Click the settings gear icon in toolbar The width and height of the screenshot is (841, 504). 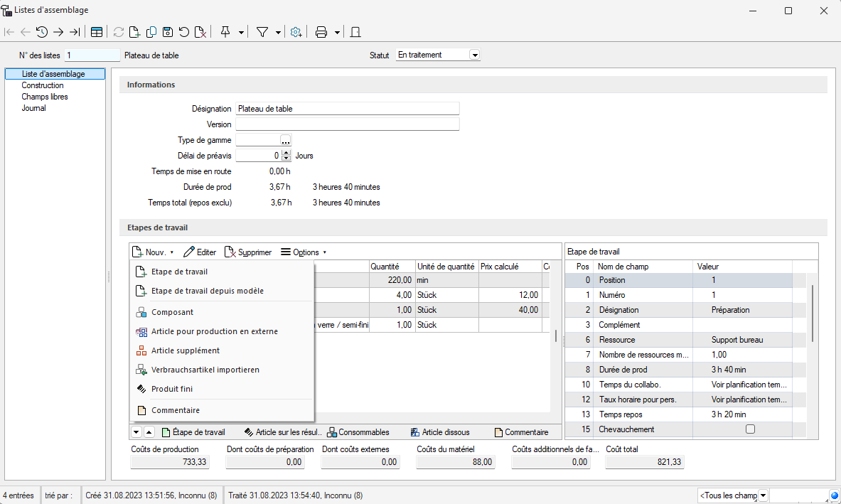(x=296, y=32)
